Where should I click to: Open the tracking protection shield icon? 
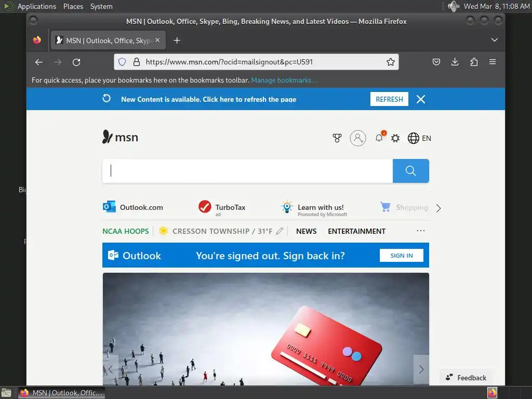coord(122,62)
